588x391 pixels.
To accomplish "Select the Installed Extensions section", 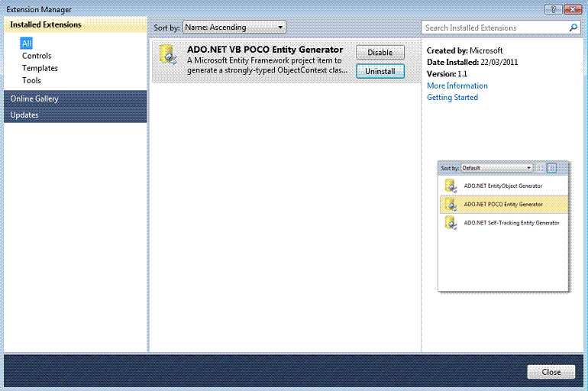I will (x=76, y=24).
